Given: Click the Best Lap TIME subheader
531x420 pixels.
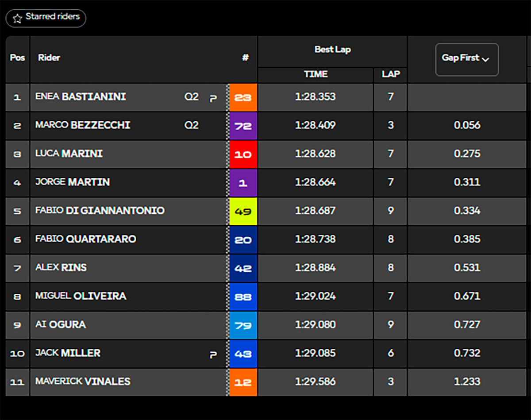Looking at the screenshot, I should pos(316,74).
